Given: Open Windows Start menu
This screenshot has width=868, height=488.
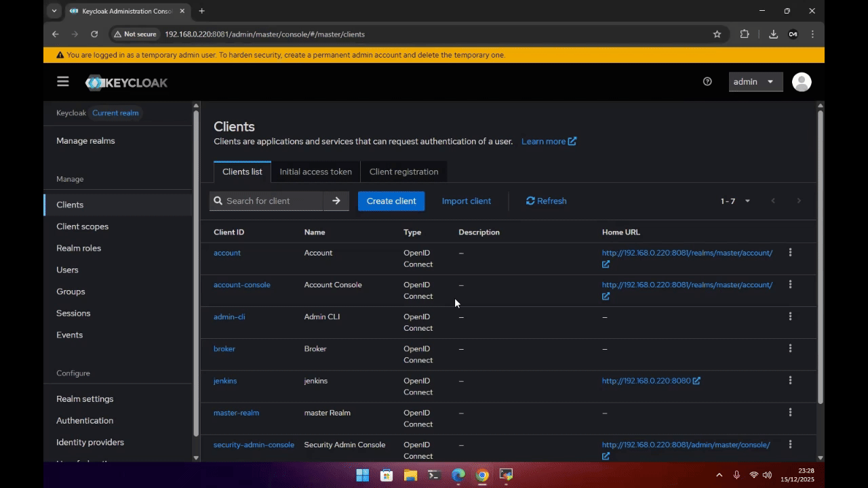Looking at the screenshot, I should pos(362,475).
